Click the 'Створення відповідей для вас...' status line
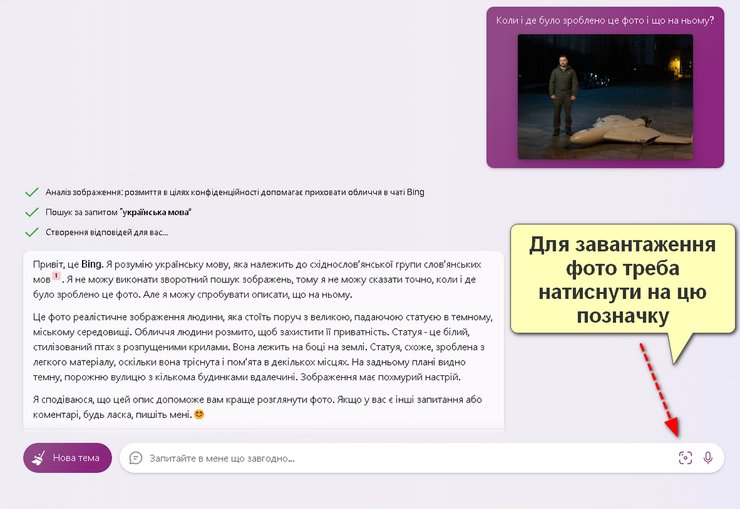 [x=107, y=232]
